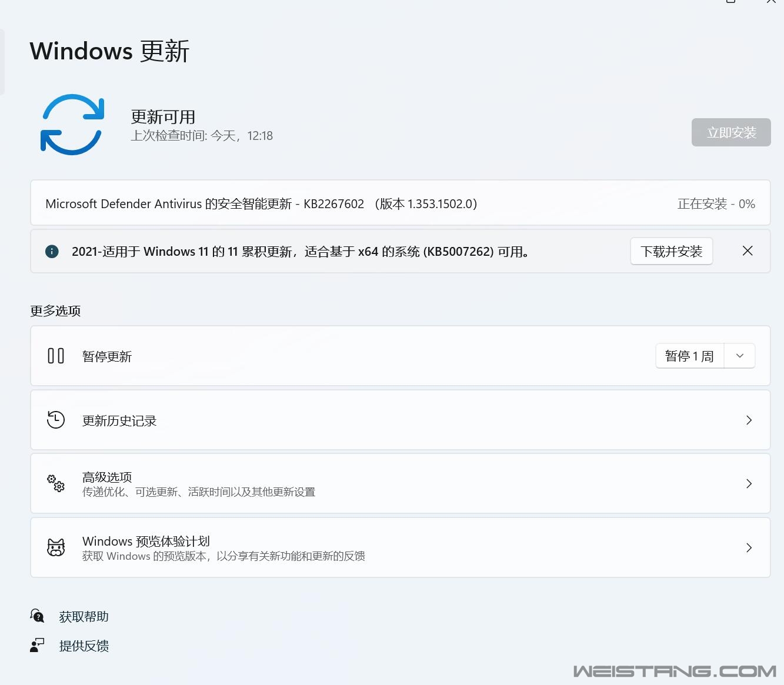Select the 高级选项 row title
The width and height of the screenshot is (784, 685).
tap(107, 477)
